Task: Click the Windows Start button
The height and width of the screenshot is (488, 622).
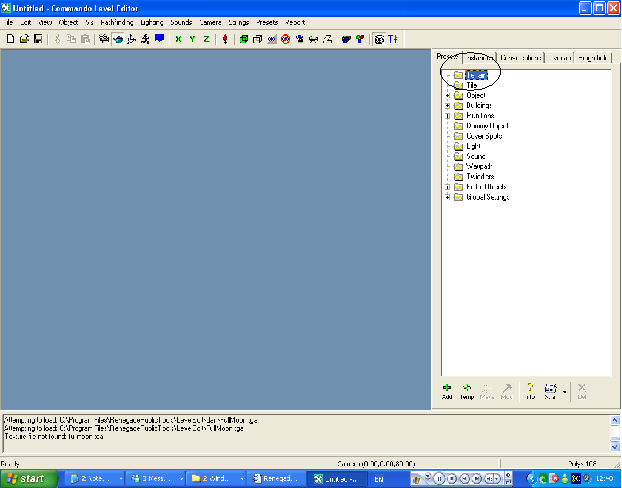Action: click(x=32, y=478)
